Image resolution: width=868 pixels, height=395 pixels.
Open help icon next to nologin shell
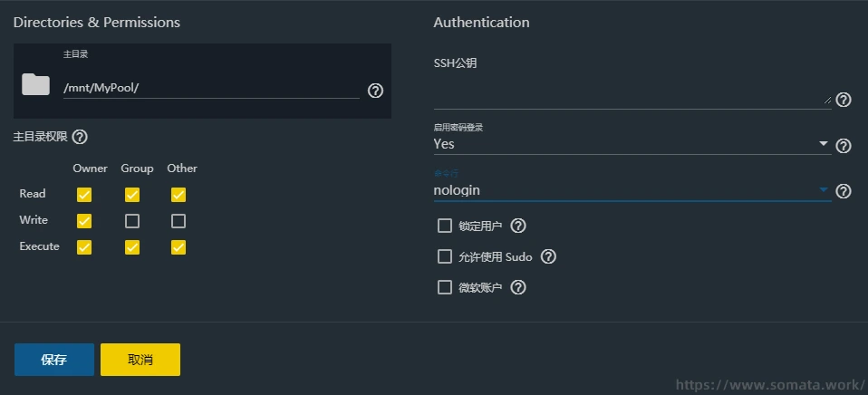pyautogui.click(x=844, y=191)
